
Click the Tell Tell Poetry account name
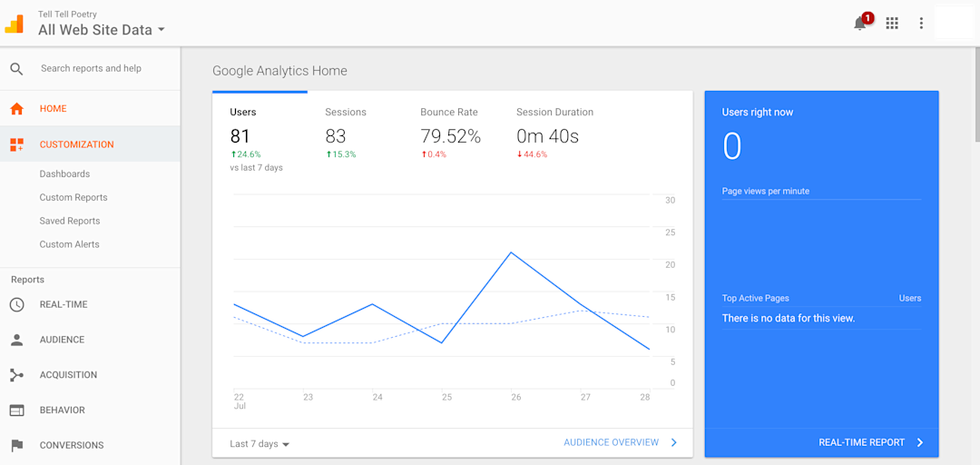click(67, 14)
